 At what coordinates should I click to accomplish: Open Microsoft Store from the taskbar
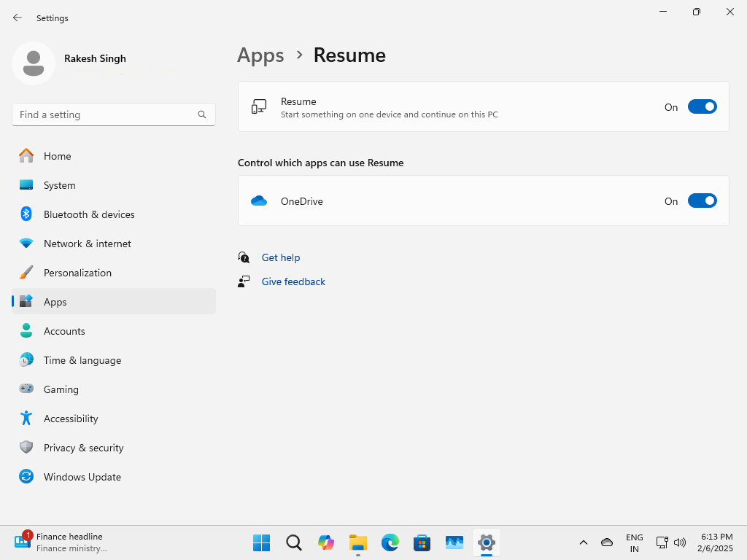click(x=422, y=542)
